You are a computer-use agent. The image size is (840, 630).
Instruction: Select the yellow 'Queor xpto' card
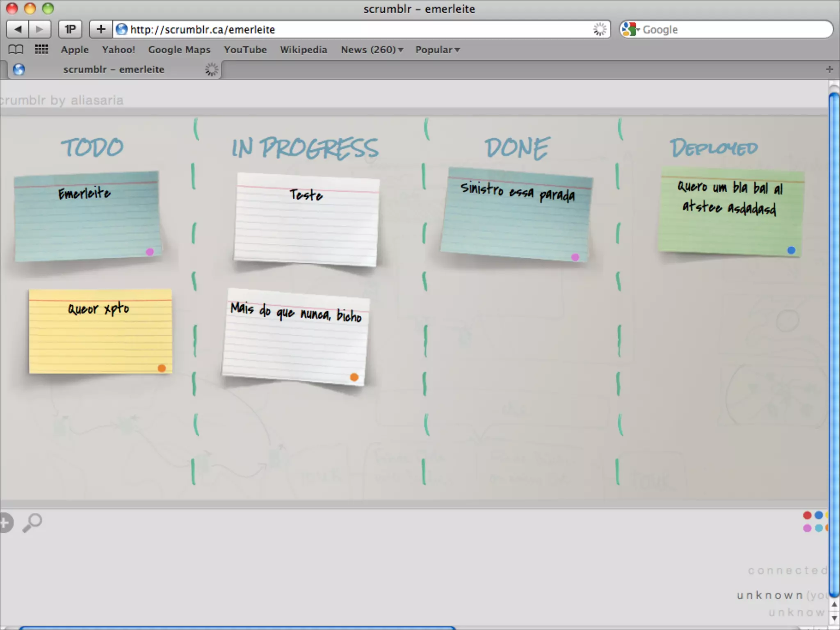(100, 331)
